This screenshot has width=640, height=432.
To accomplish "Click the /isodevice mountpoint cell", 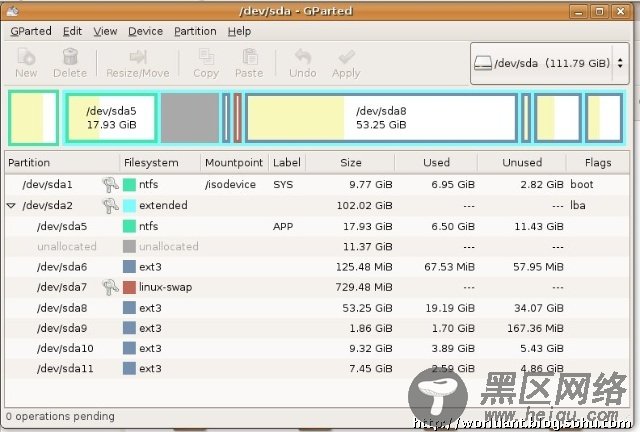I will click(230, 185).
